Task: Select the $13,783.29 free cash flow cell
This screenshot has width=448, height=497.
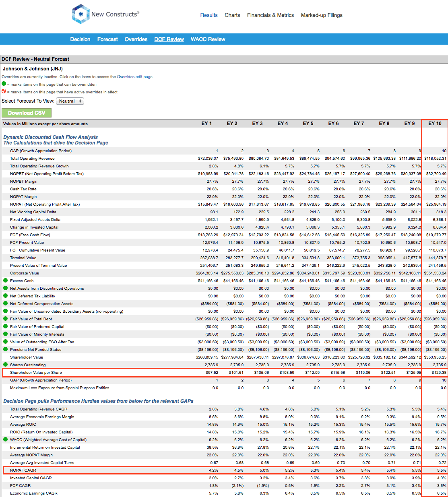Action: point(208,235)
